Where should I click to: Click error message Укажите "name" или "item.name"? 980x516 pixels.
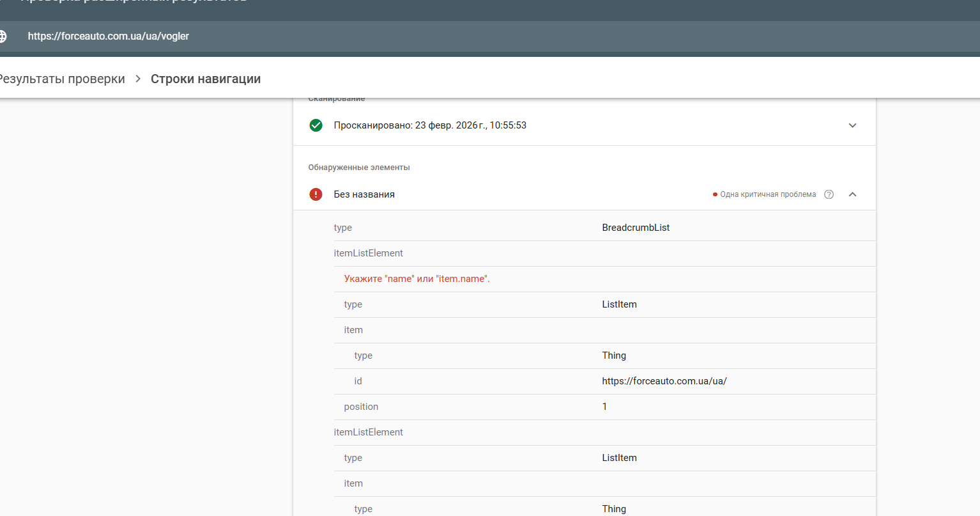tap(417, 279)
